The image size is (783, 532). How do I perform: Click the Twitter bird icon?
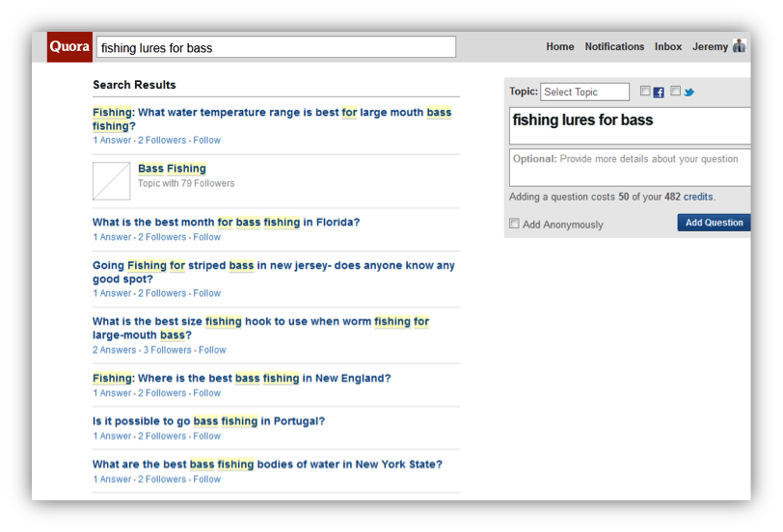(x=688, y=93)
